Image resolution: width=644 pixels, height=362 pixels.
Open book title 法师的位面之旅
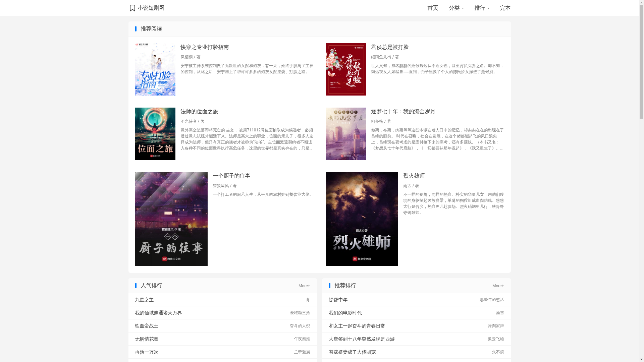[x=199, y=112]
